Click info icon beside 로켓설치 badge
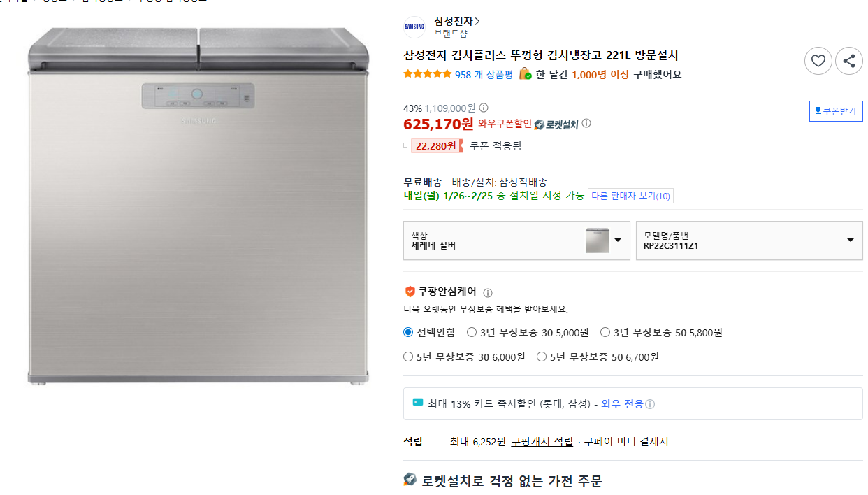Image resolution: width=868 pixels, height=495 pixels. point(586,124)
